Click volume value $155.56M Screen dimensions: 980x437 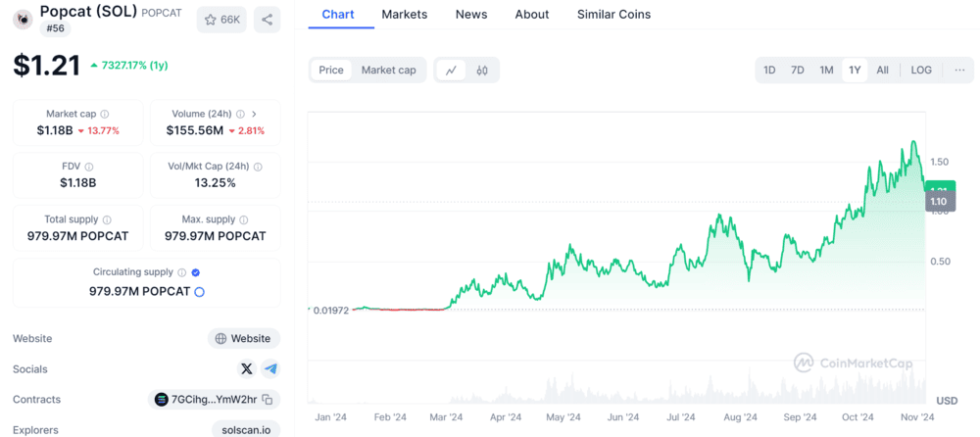coord(194,130)
